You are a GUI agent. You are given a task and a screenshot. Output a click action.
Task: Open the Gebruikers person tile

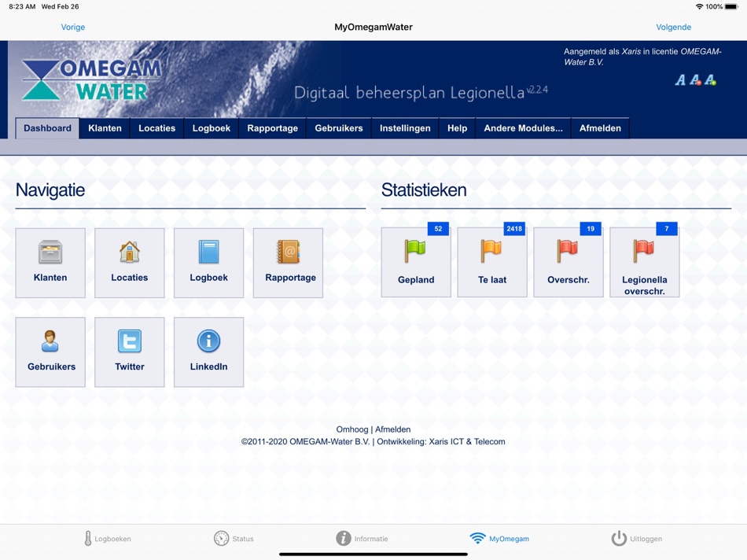(x=50, y=352)
